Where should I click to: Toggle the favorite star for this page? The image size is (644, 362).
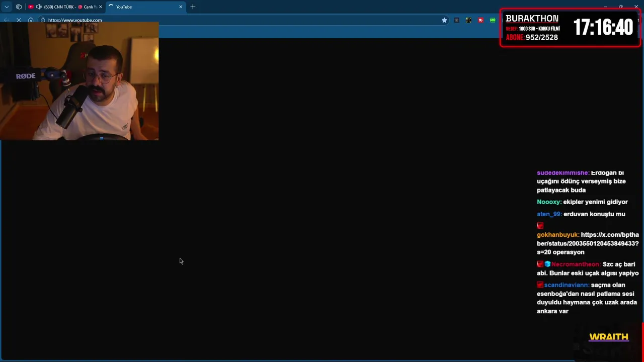coord(444,20)
